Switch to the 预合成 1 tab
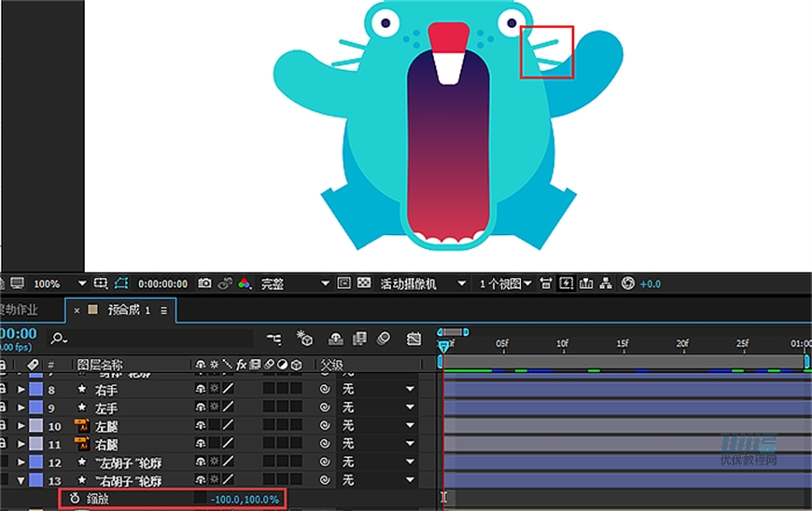812x511 pixels. [128, 310]
